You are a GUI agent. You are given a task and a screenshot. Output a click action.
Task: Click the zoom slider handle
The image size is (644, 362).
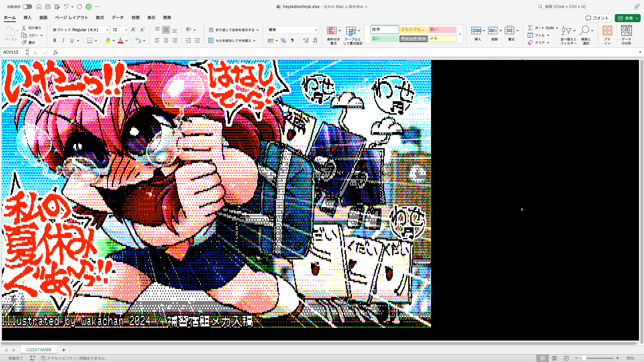(584, 358)
